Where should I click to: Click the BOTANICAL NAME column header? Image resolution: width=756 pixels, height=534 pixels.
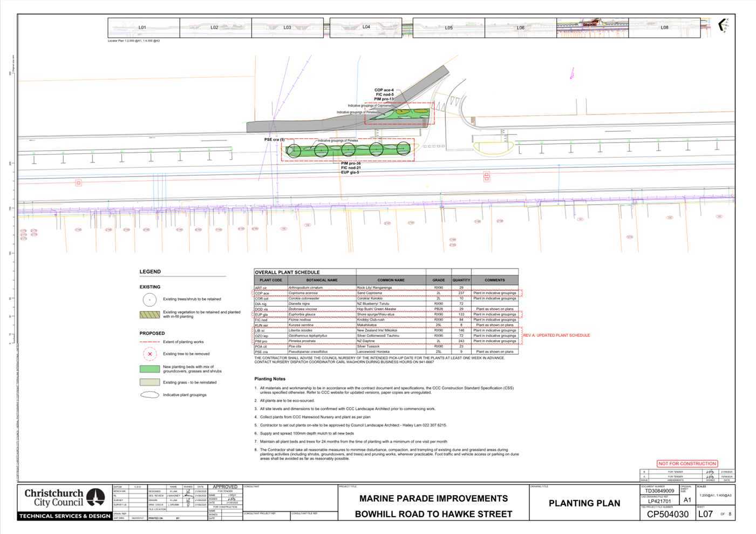pyautogui.click(x=322, y=280)
